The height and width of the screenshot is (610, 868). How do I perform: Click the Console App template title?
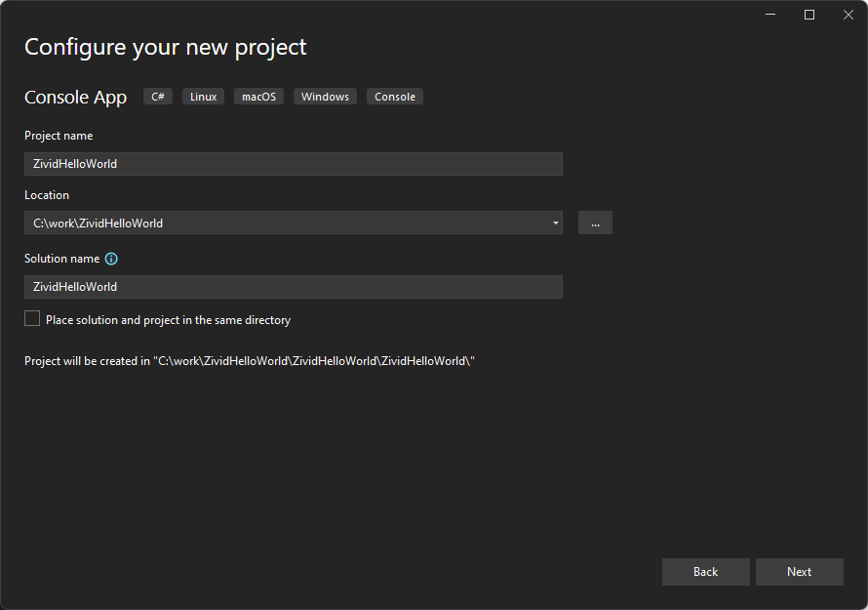point(75,97)
